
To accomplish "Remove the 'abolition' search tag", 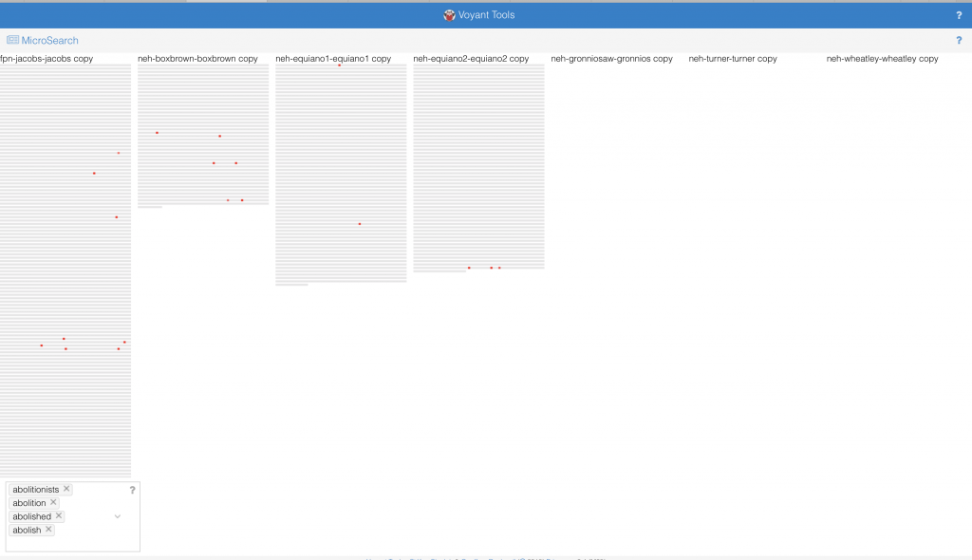I will pos(53,502).
